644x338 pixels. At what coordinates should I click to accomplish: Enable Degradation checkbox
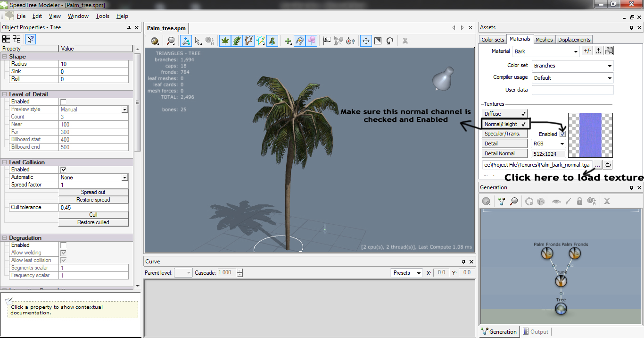coord(64,245)
